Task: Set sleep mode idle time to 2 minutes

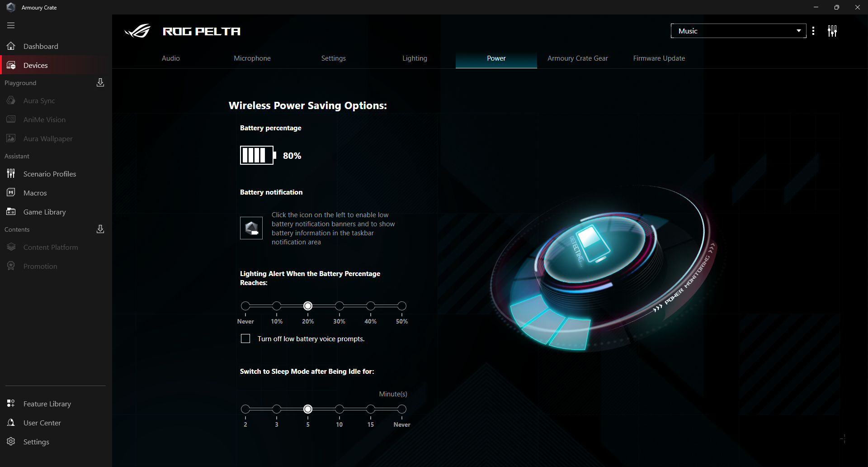Action: coord(245,409)
